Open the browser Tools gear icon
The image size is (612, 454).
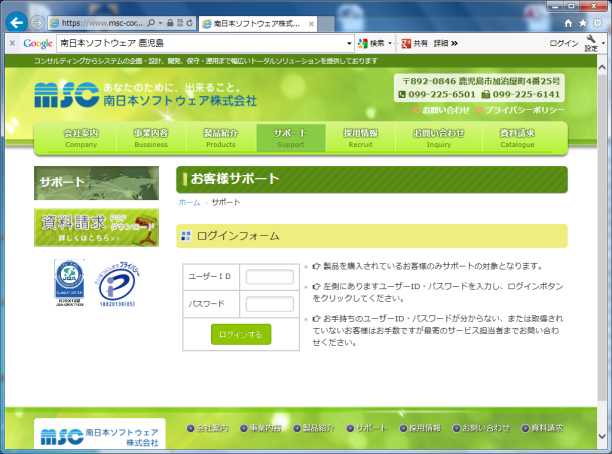[x=598, y=22]
